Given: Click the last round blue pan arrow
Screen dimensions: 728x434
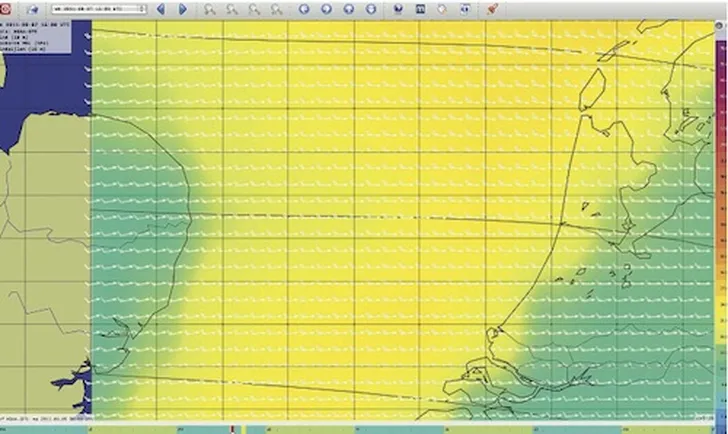Looking at the screenshot, I should pos(370,8).
